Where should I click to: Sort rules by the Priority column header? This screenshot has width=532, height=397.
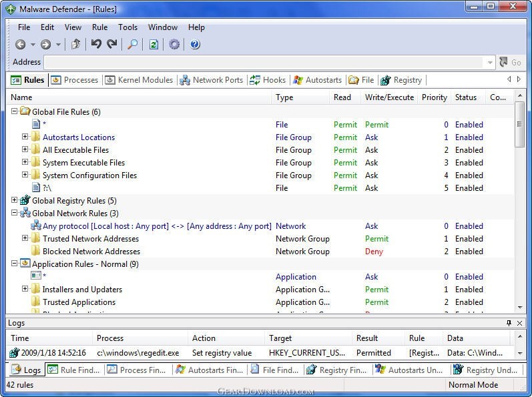pos(434,97)
